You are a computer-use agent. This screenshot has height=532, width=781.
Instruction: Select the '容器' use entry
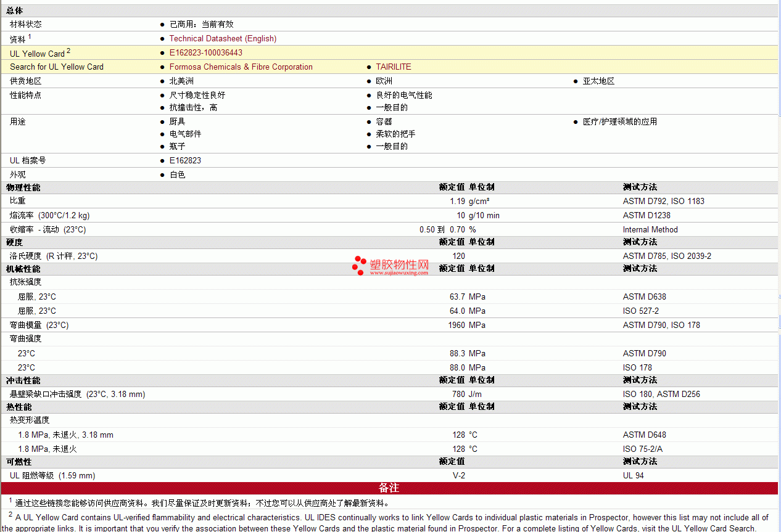pyautogui.click(x=384, y=121)
